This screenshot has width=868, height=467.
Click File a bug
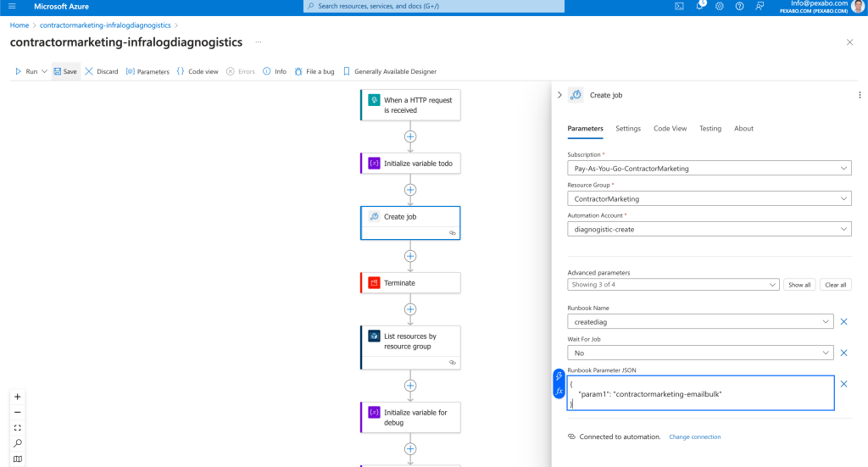click(x=314, y=71)
